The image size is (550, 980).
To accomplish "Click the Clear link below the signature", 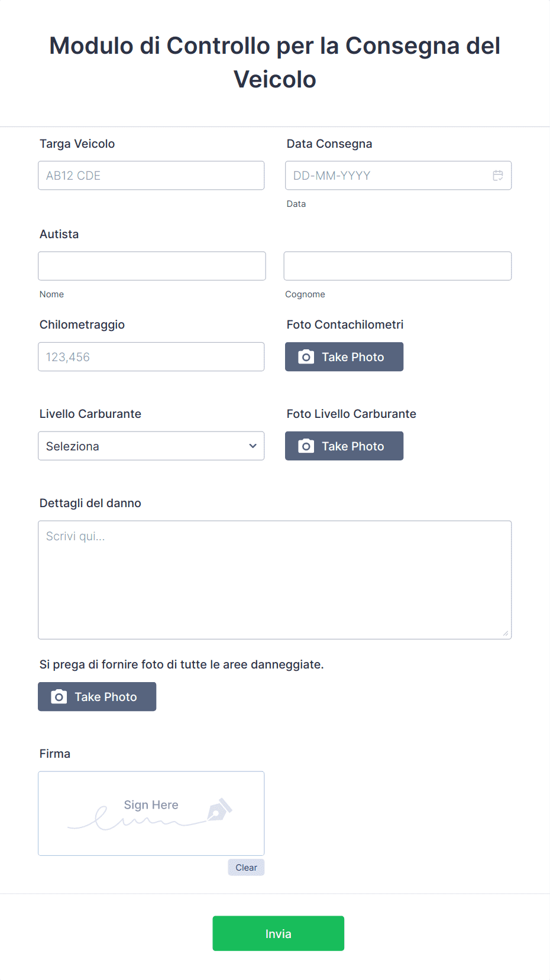I will [245, 867].
